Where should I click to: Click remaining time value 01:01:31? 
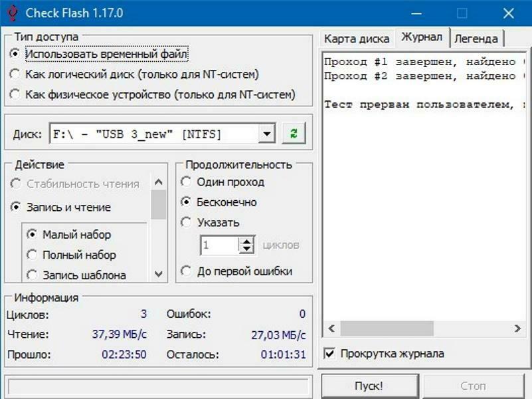point(284,354)
